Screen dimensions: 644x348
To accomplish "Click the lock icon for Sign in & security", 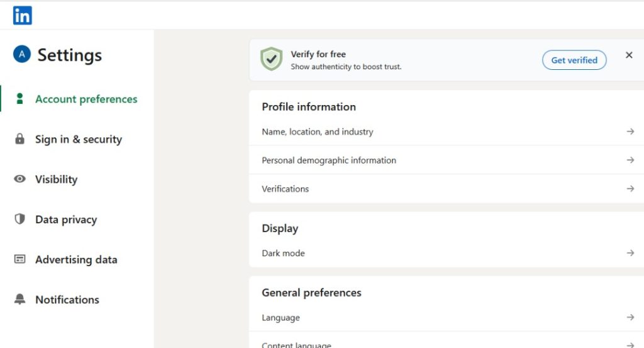I will point(20,139).
